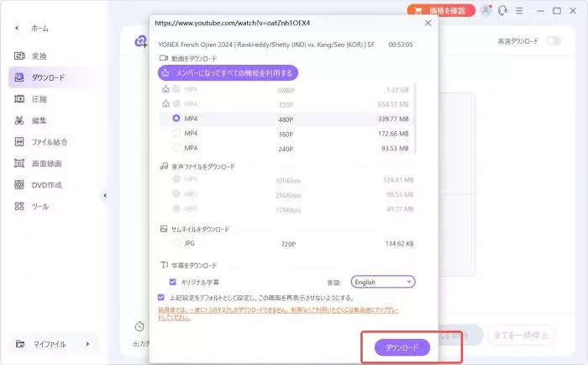Click the 339.77 MB file size

393,119
